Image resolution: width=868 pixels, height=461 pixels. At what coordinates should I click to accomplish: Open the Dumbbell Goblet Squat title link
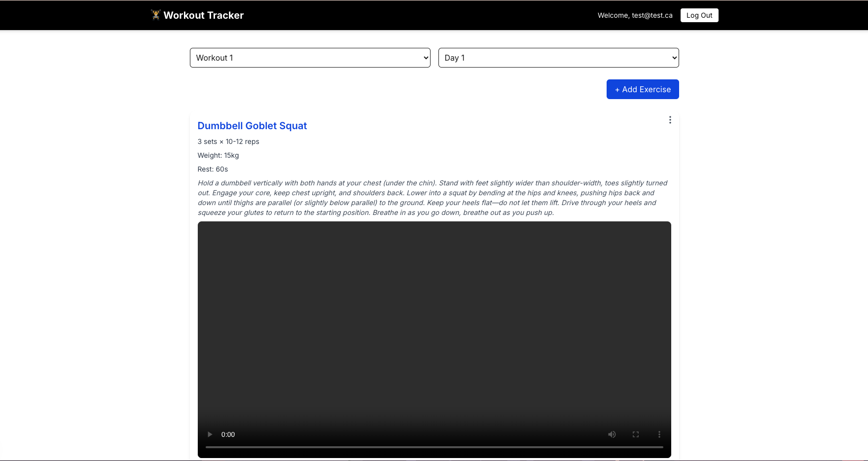click(252, 126)
